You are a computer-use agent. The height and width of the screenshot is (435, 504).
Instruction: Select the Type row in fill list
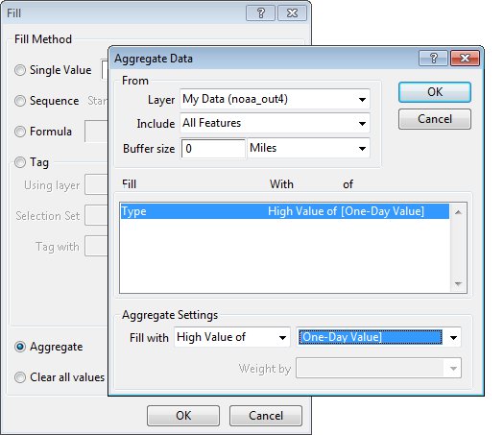(285, 211)
